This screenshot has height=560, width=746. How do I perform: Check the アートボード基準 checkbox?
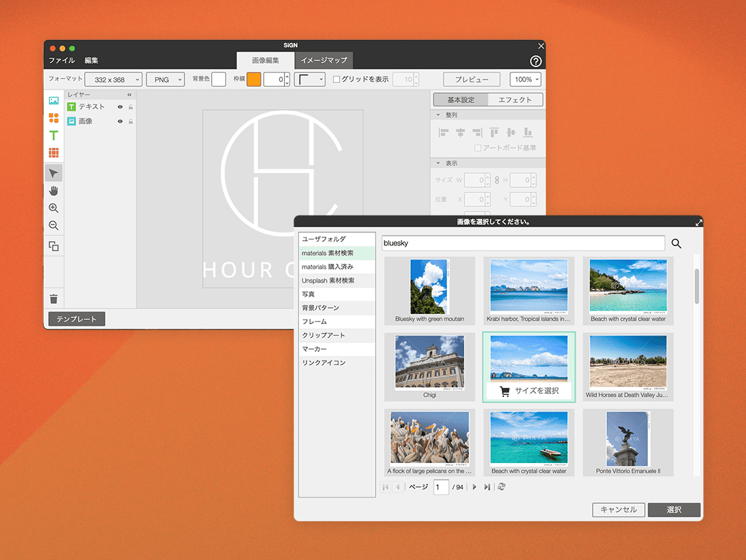(477, 148)
